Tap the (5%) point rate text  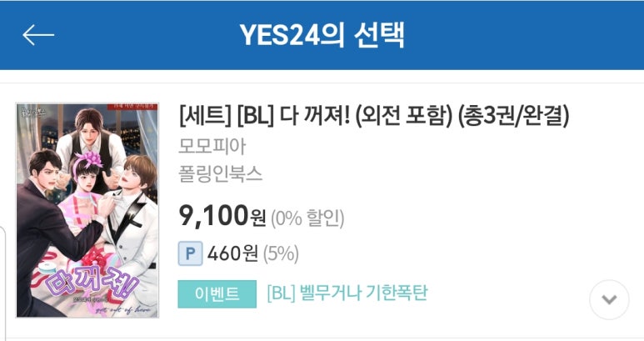pos(282,253)
